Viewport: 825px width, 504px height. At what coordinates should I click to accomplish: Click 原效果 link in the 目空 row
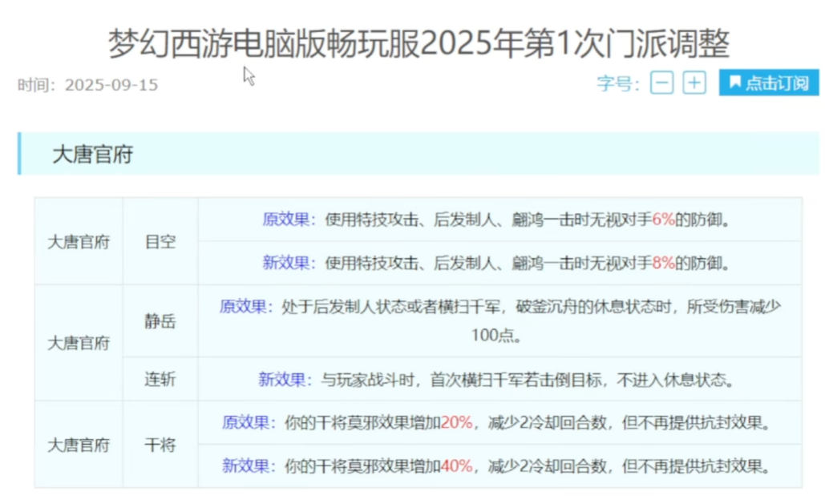point(285,220)
